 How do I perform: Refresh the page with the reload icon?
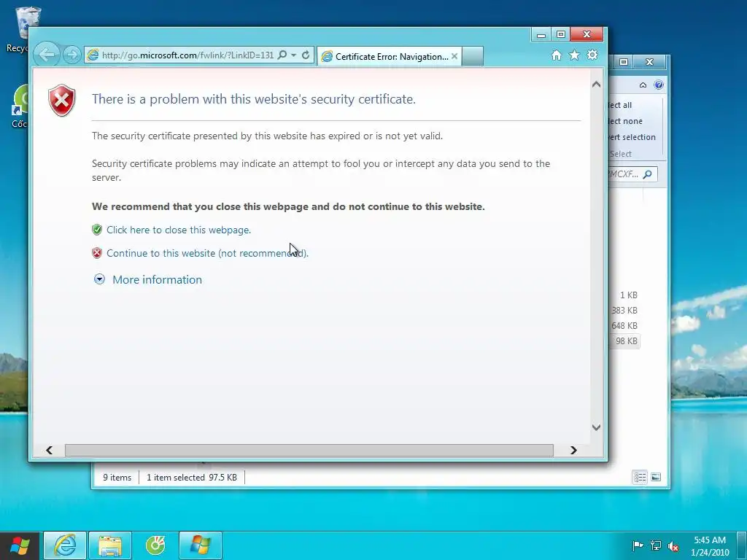pos(306,55)
